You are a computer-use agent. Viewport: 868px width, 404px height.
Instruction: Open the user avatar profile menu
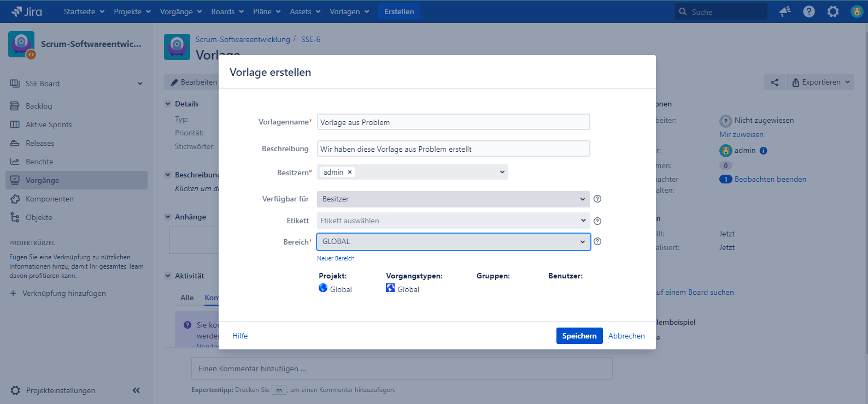[857, 11]
